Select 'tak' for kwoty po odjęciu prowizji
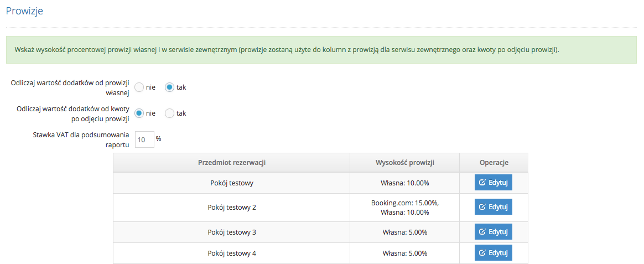Screen dimensions: 644x264 tap(170, 113)
